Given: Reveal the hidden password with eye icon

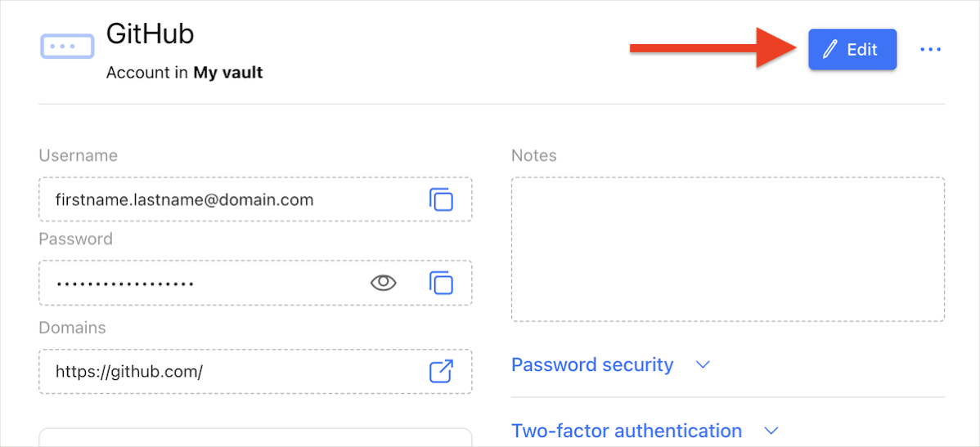Looking at the screenshot, I should point(384,283).
